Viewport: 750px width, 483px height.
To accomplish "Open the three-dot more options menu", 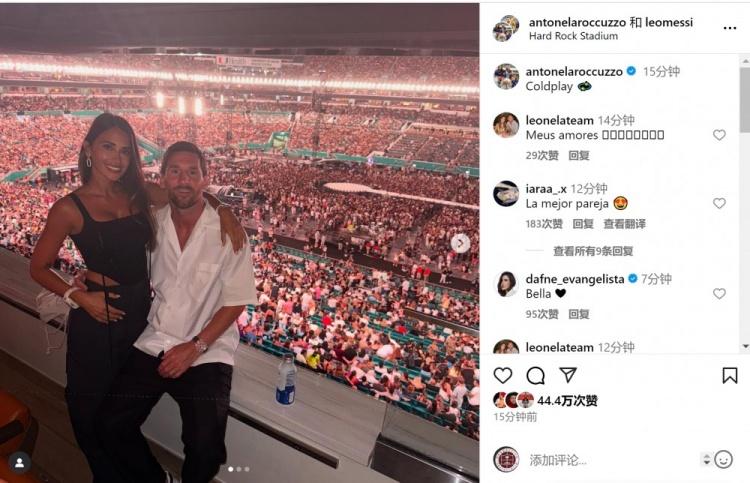I will 730,28.
